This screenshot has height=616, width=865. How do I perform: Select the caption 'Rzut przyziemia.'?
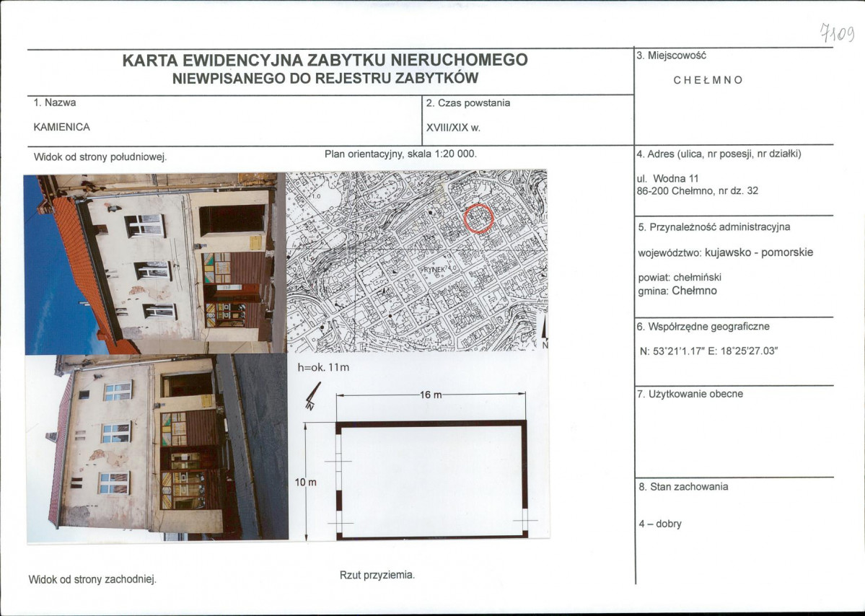coord(377,575)
